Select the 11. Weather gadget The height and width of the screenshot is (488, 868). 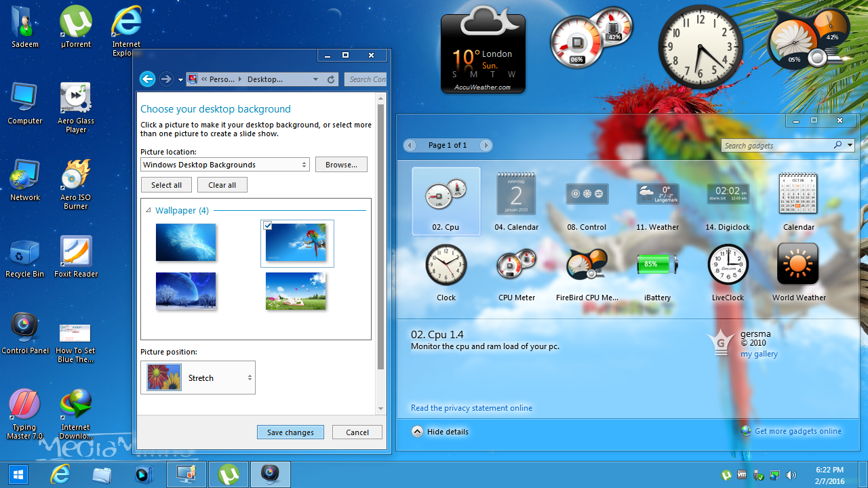[x=657, y=200]
